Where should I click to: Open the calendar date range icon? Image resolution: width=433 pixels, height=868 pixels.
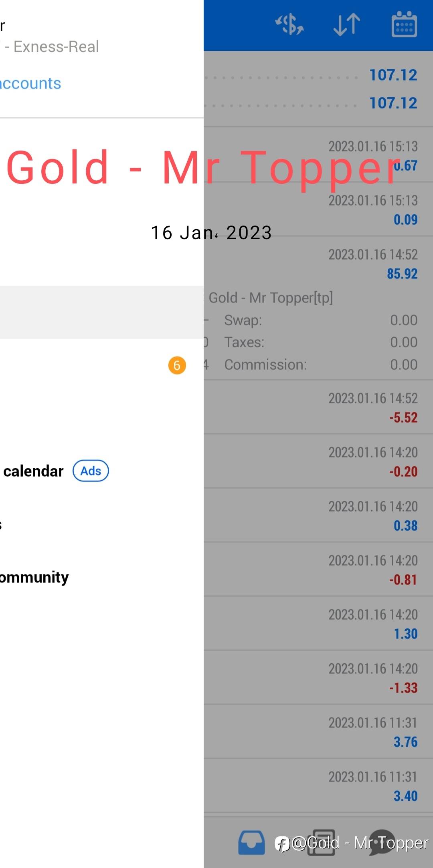pos(404,25)
